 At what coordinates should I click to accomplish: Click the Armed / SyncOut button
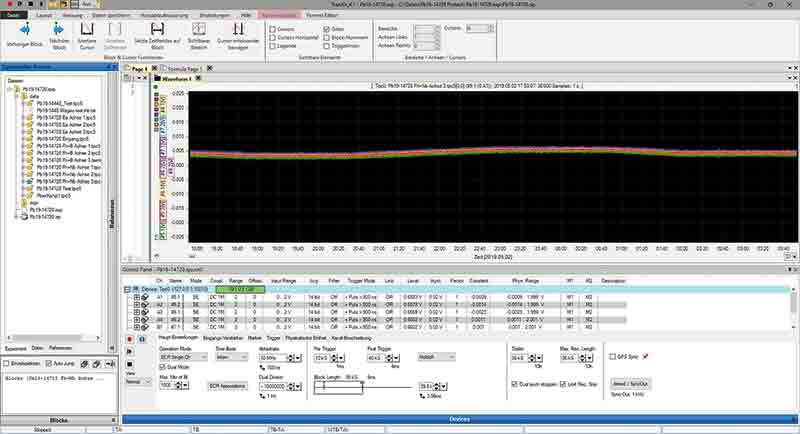point(630,384)
